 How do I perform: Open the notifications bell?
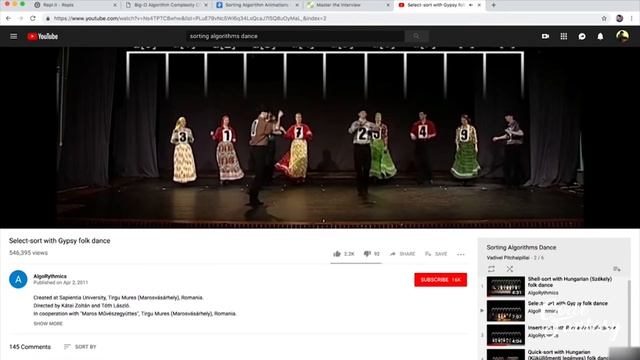pos(600,36)
